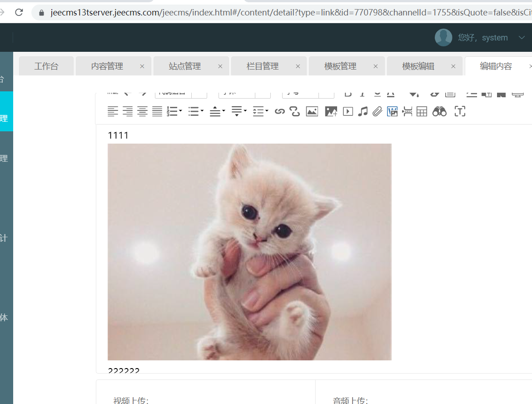Viewport: 532px width, 404px height.
Task: Switch to the 站点管理 tab
Action: coord(185,66)
